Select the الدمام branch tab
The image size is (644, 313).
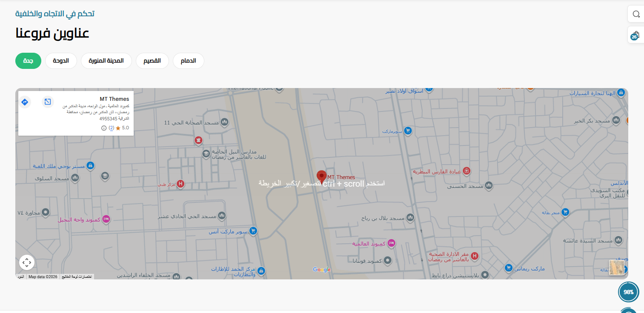tap(188, 61)
